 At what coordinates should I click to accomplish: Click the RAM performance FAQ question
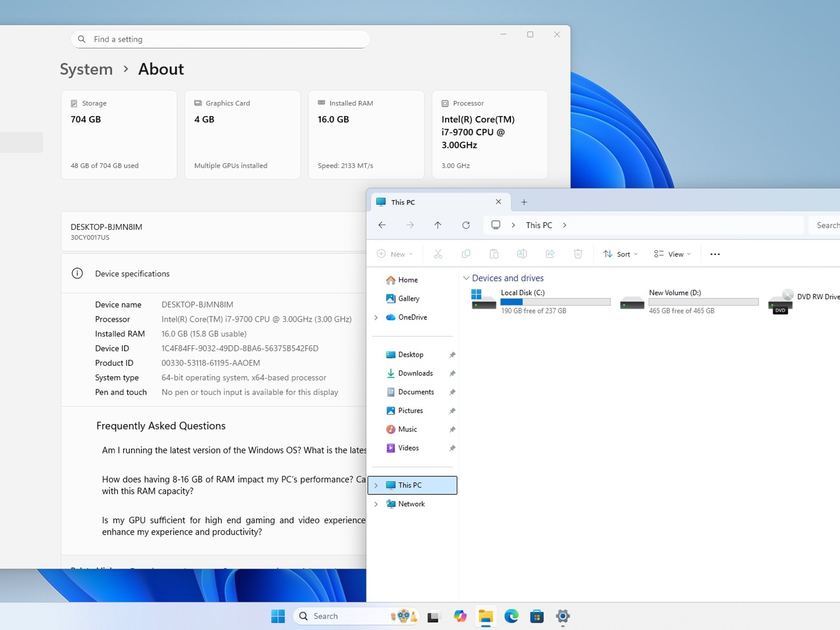pyautogui.click(x=234, y=485)
